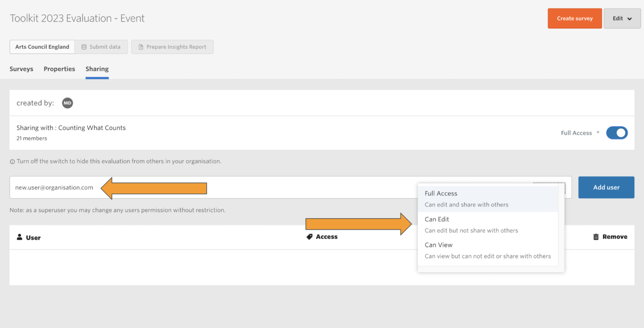
Task: Click the trash icon next to Remove
Action: point(596,237)
